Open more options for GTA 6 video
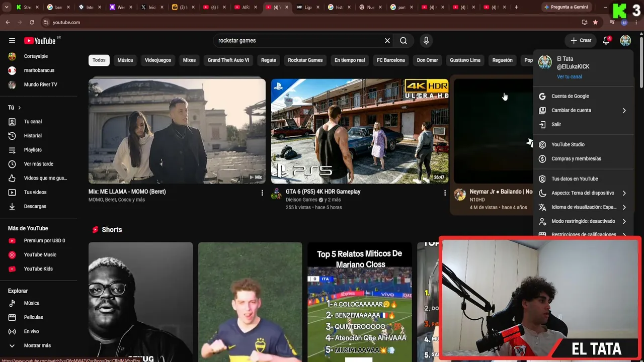Screen dimensions: 644x362 point(445,193)
